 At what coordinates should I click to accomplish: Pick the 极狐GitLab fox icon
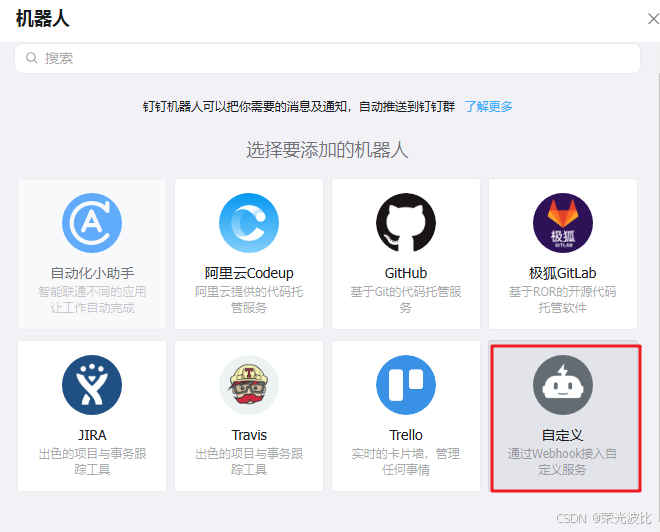(x=563, y=223)
